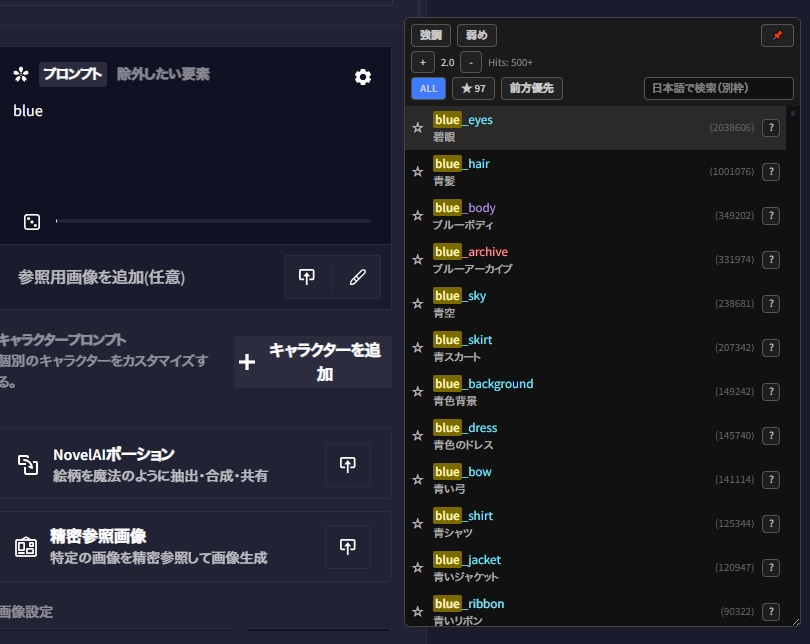Open the ? details for blue_dress
Screen dimensions: 810x644
771,435
